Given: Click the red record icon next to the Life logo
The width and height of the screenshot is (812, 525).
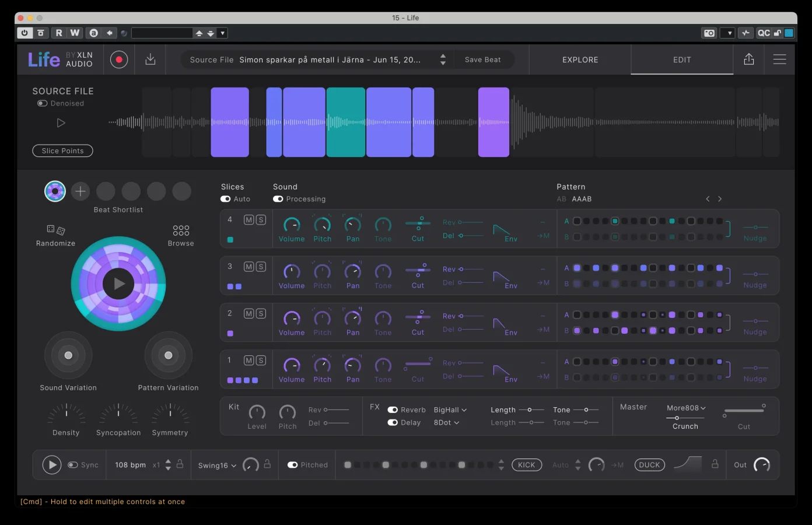Looking at the screenshot, I should click(x=119, y=59).
